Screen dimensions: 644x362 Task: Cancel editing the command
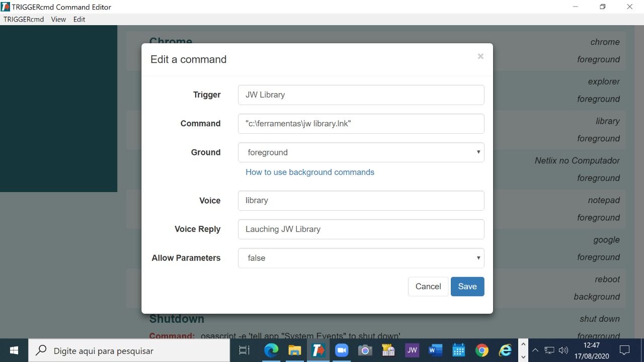428,287
